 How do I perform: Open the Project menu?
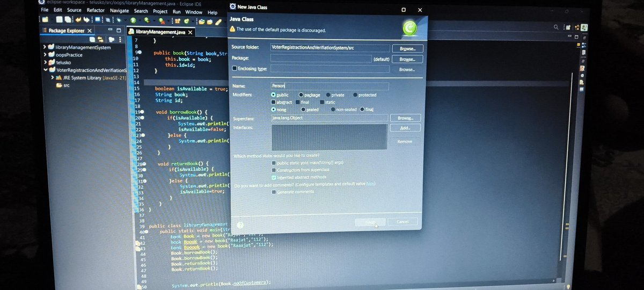[160, 11]
